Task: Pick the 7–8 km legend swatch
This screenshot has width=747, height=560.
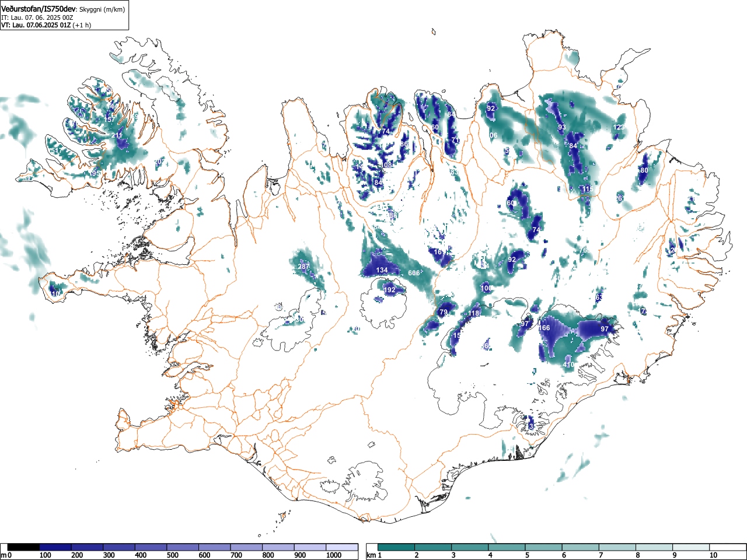Action: (x=617, y=547)
